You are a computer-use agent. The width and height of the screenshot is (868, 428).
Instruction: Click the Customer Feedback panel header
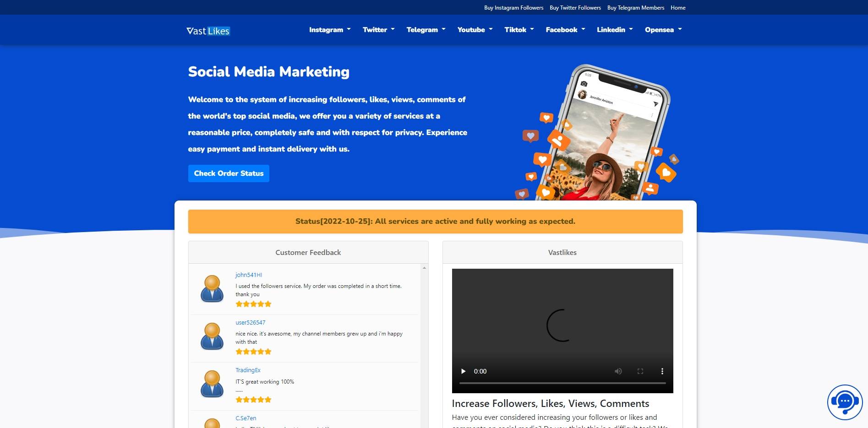(x=308, y=252)
